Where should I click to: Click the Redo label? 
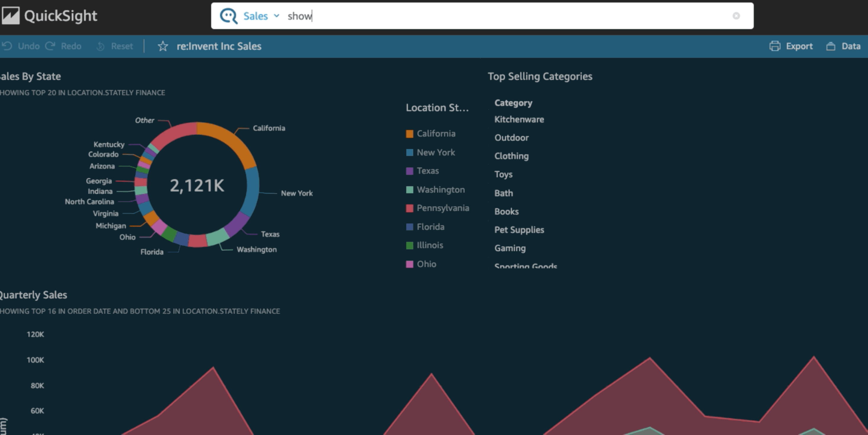(71, 46)
